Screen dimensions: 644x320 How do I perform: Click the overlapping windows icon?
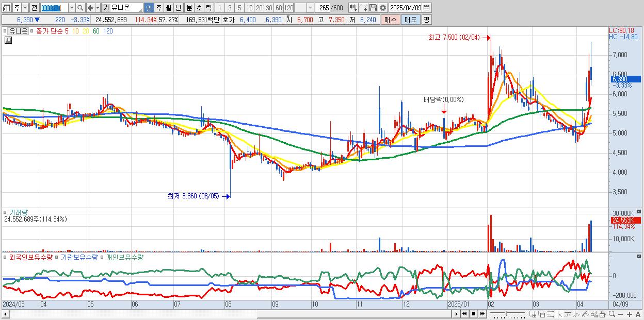tap(542, 314)
